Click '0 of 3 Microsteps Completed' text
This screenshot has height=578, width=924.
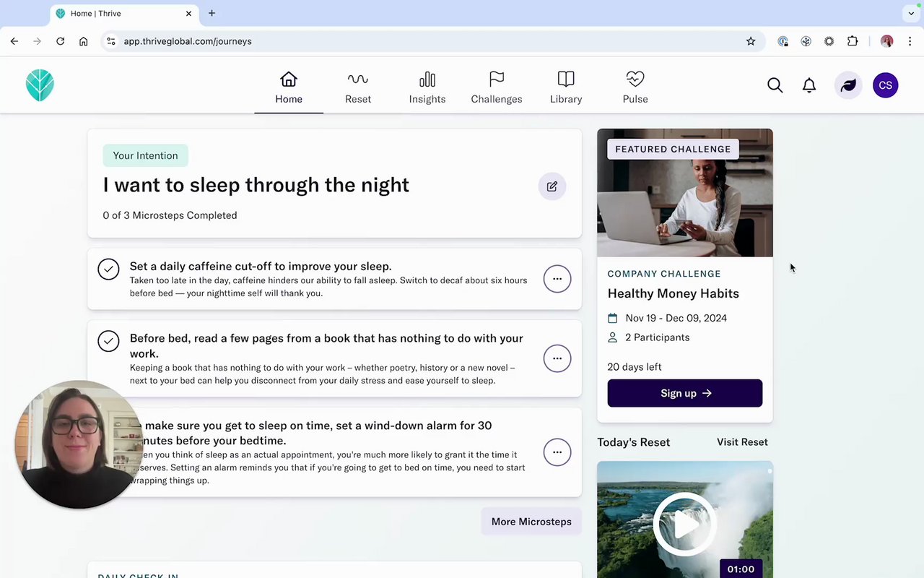pos(170,215)
